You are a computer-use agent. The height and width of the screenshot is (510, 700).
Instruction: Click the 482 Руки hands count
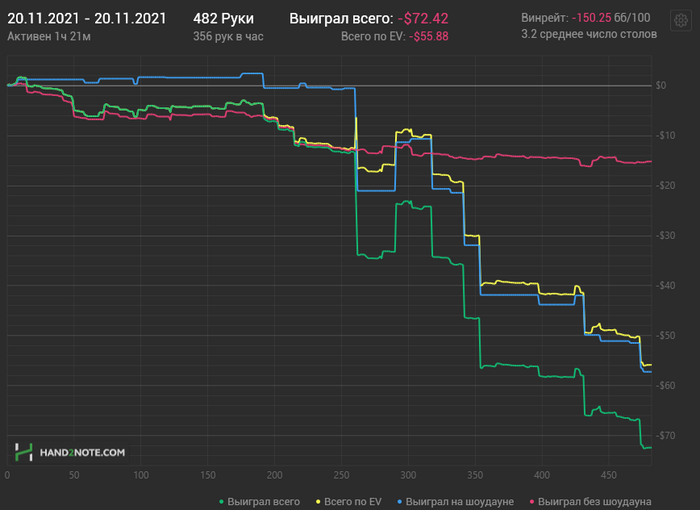(223, 19)
